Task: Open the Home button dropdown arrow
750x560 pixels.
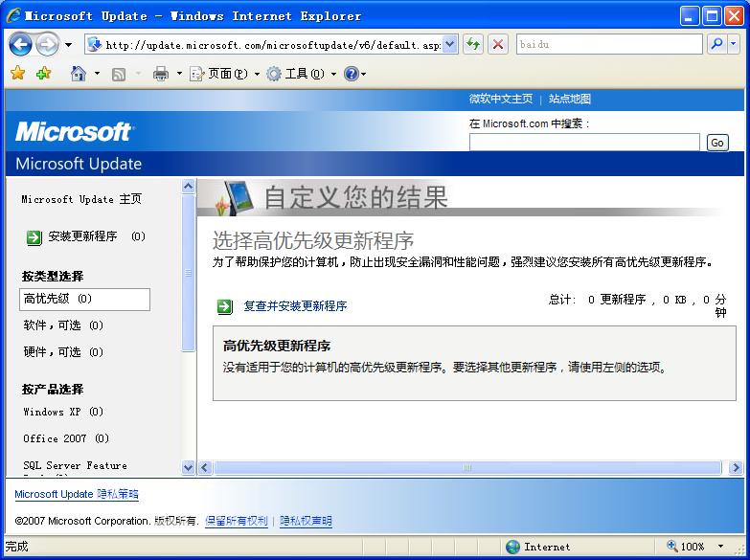Action: 97,74
